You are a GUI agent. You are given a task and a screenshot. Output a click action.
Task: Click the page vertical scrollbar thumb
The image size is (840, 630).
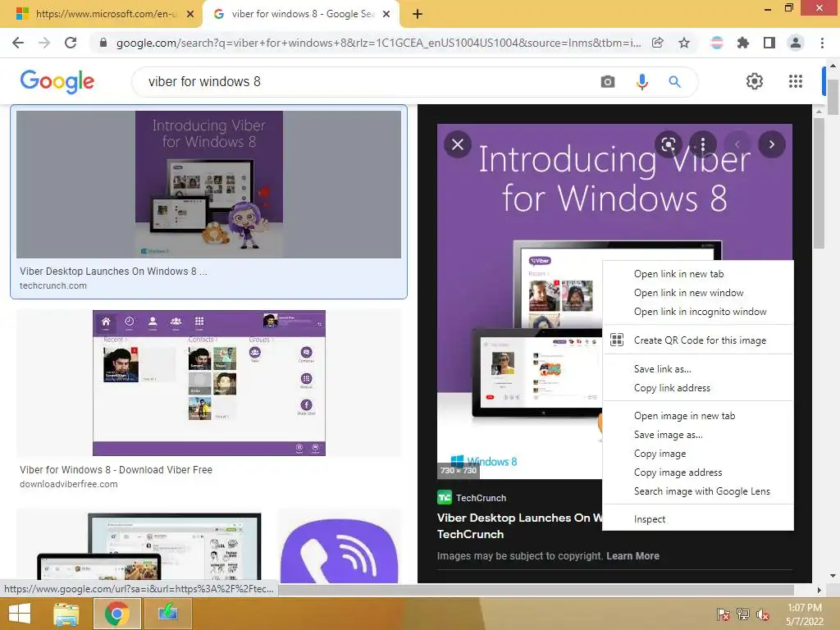click(x=833, y=97)
